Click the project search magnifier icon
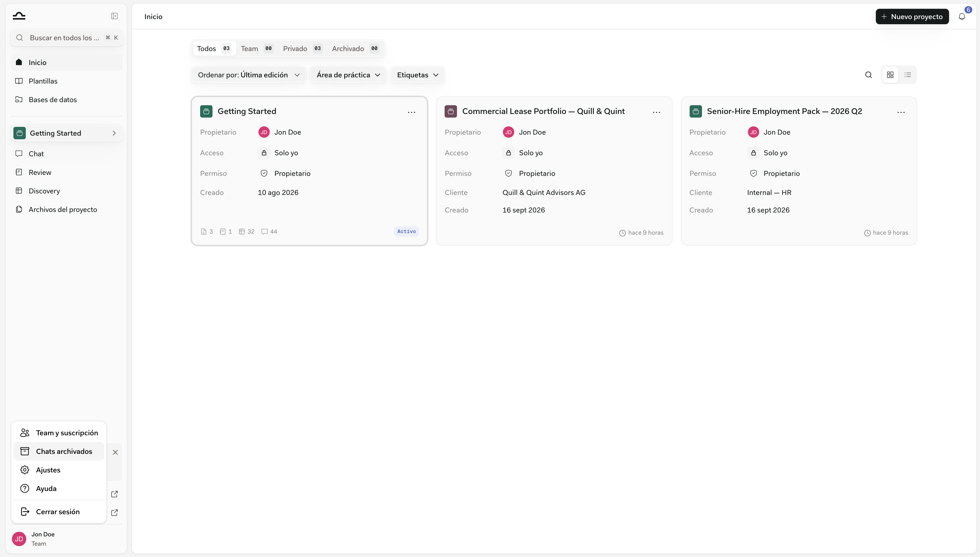The image size is (980, 557). (868, 75)
